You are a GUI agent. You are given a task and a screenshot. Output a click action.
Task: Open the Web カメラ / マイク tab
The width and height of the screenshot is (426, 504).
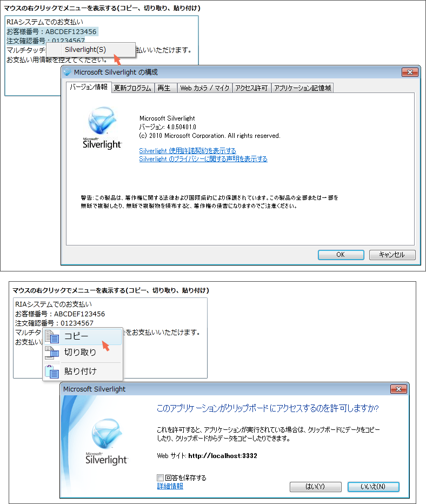pyautogui.click(x=205, y=88)
